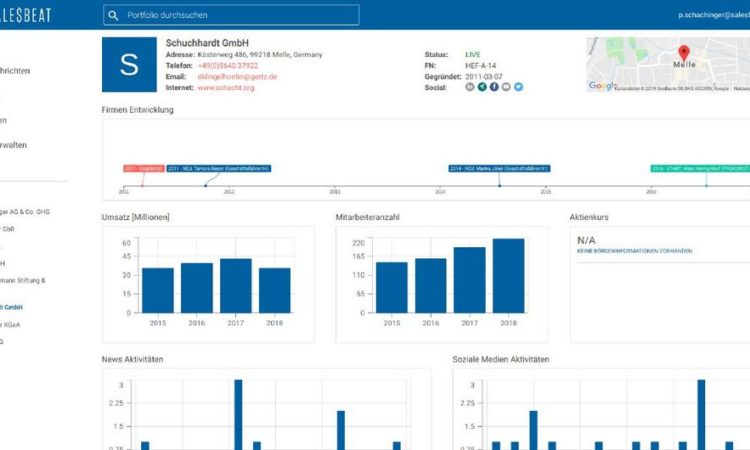Image resolution: width=750 pixels, height=450 pixels.
Task: Select the 2014 NEU Geschäftsführer timeline label
Action: (499, 168)
